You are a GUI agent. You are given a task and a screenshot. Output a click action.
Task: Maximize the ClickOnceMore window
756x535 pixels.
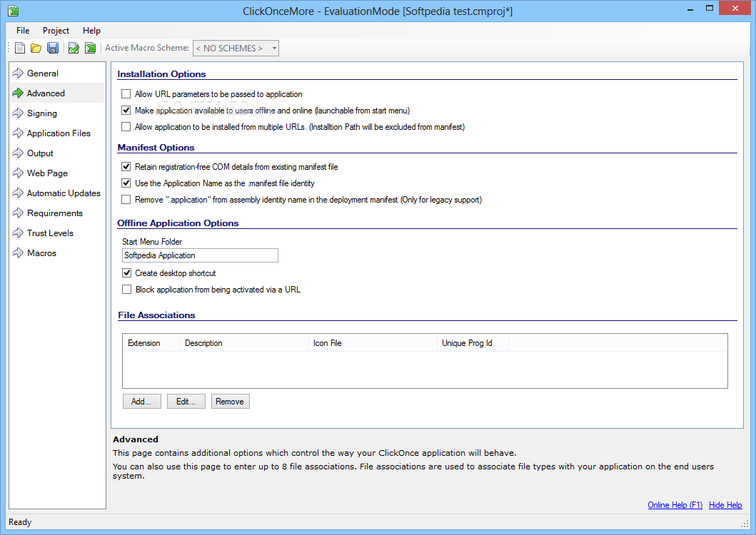[710, 8]
